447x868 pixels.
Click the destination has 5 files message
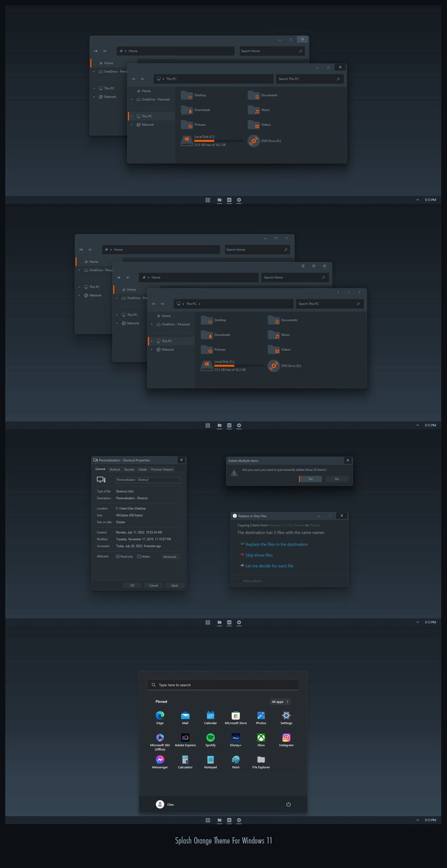click(281, 533)
